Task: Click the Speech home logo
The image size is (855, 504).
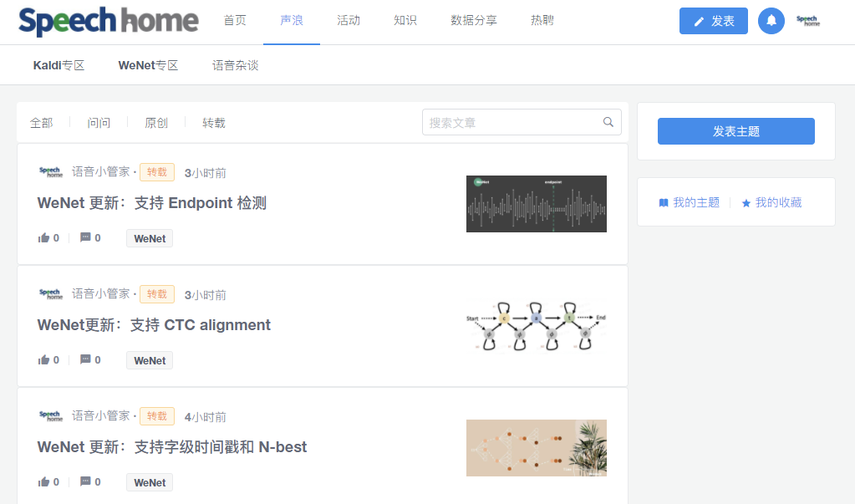Action: pos(109,21)
